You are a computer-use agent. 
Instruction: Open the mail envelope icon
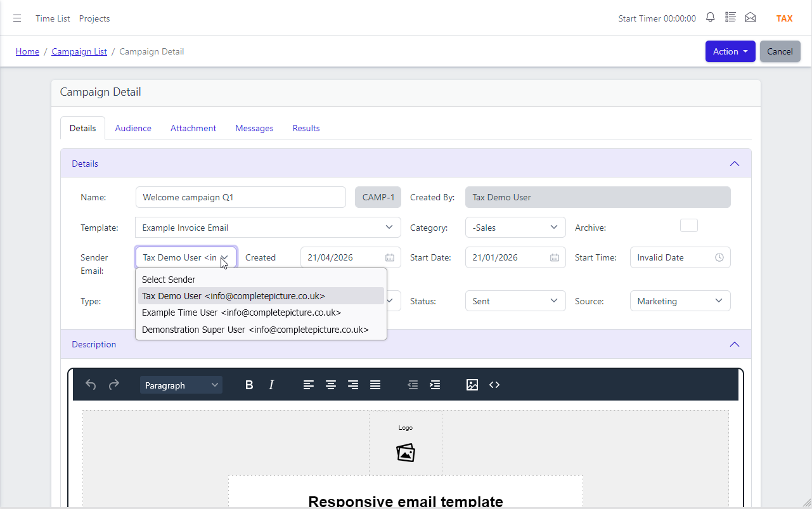(751, 18)
